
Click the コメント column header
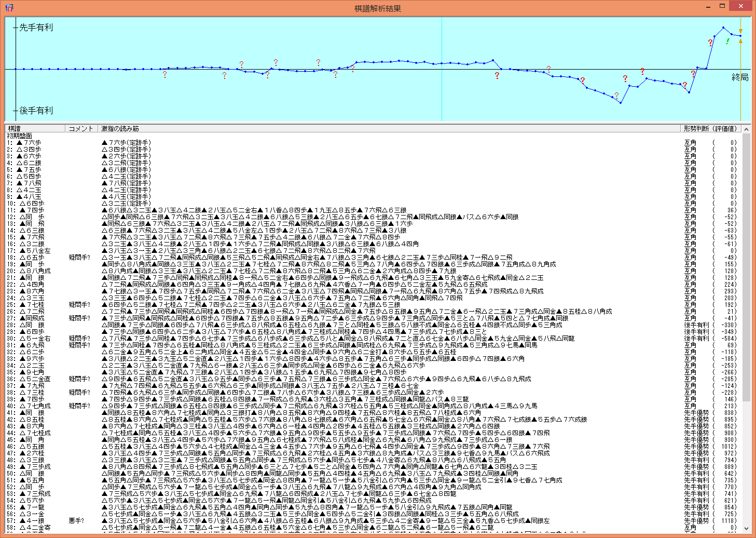click(x=81, y=128)
